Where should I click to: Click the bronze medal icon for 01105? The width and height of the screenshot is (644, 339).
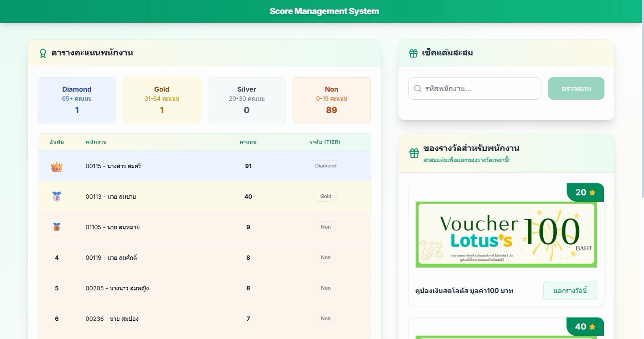tap(57, 227)
